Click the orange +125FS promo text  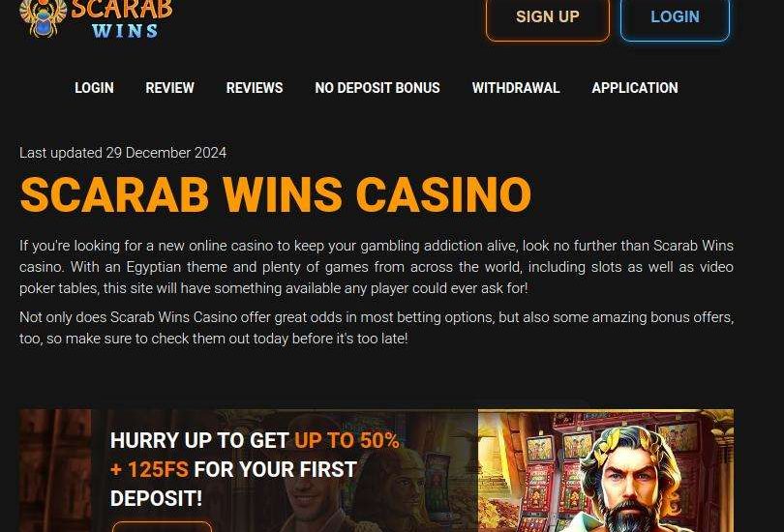pyautogui.click(x=149, y=469)
